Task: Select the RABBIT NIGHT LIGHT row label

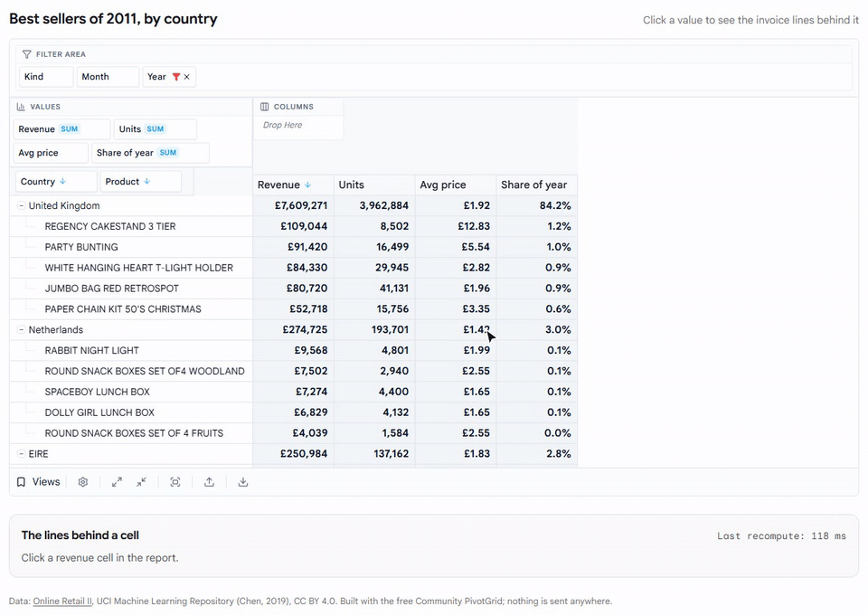Action: coord(92,351)
